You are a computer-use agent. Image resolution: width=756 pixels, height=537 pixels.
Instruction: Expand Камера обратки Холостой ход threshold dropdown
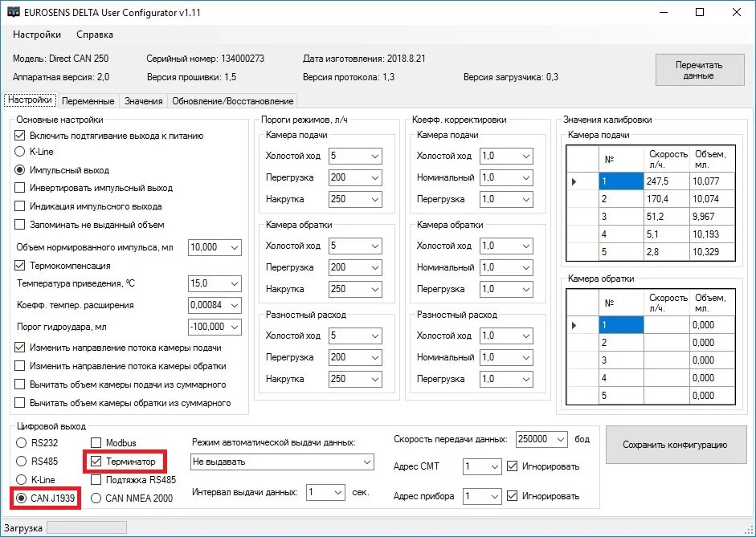tap(375, 246)
